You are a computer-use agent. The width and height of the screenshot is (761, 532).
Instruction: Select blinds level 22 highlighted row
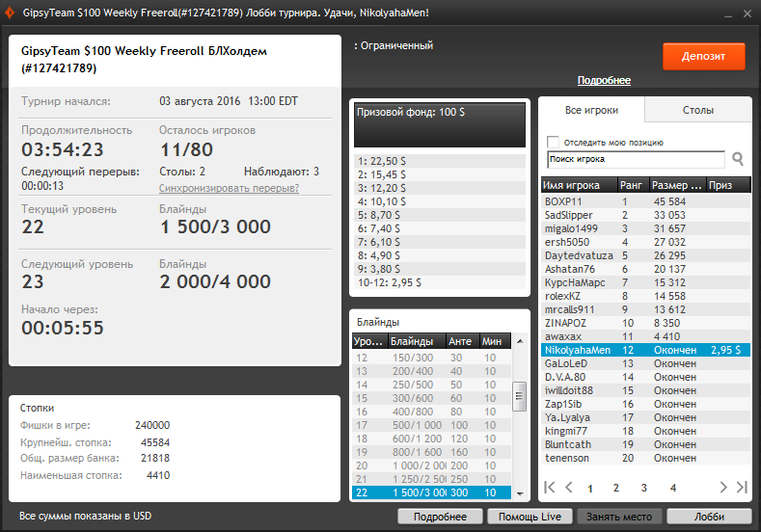pos(431,492)
